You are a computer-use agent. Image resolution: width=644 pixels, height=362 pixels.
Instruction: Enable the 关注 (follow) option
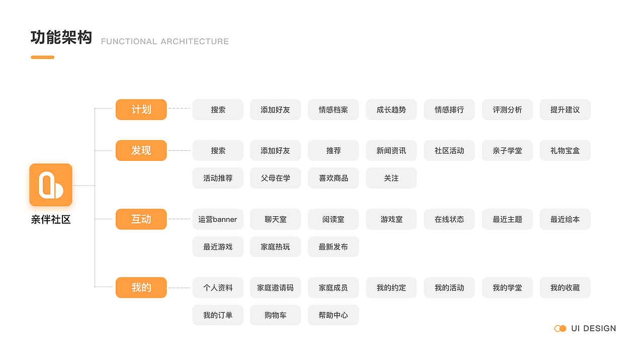pyautogui.click(x=391, y=178)
